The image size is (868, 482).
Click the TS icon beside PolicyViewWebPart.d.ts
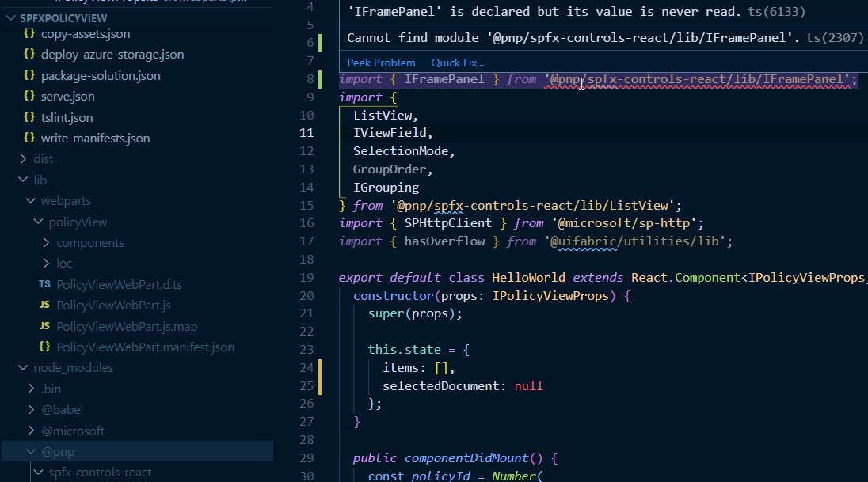pyautogui.click(x=44, y=283)
